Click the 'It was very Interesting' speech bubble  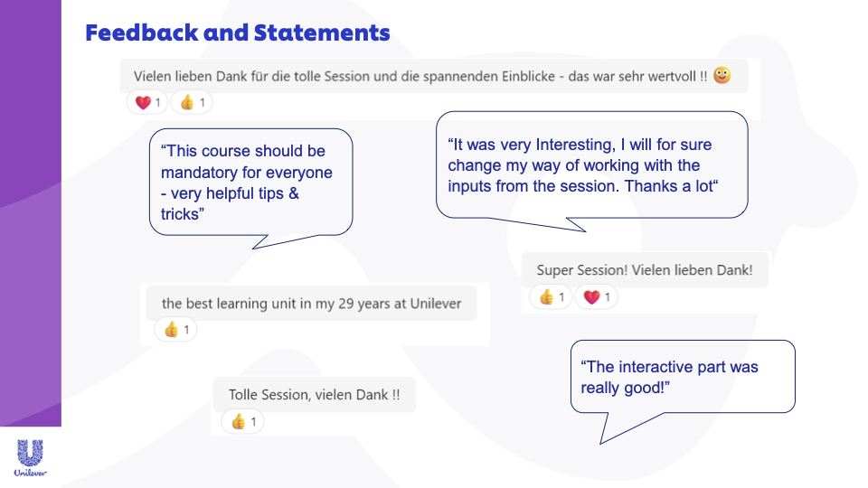pyautogui.click(x=591, y=164)
